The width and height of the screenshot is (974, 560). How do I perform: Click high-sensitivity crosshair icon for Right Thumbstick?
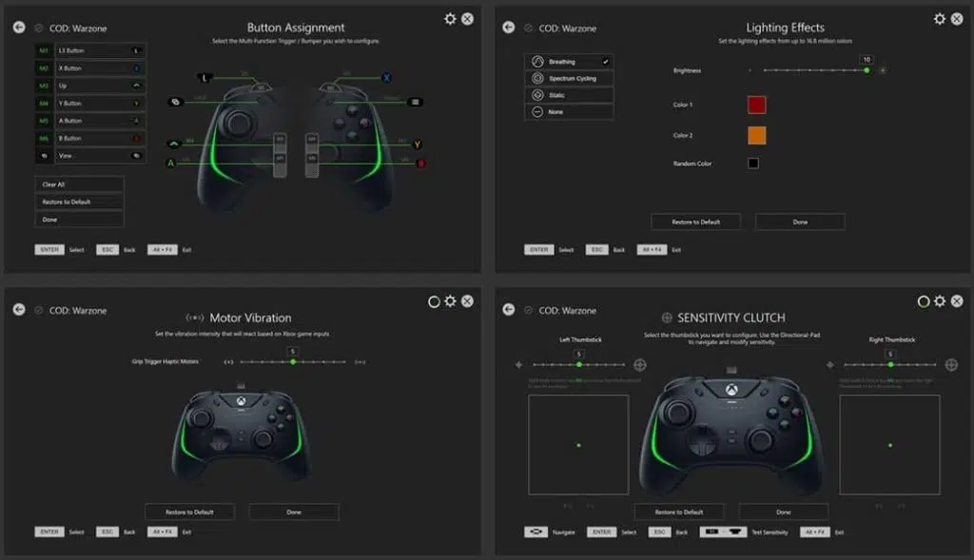click(x=951, y=364)
